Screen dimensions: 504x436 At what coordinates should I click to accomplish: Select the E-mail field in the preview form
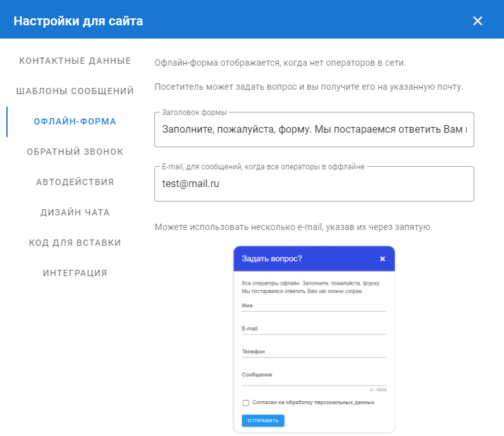314,329
